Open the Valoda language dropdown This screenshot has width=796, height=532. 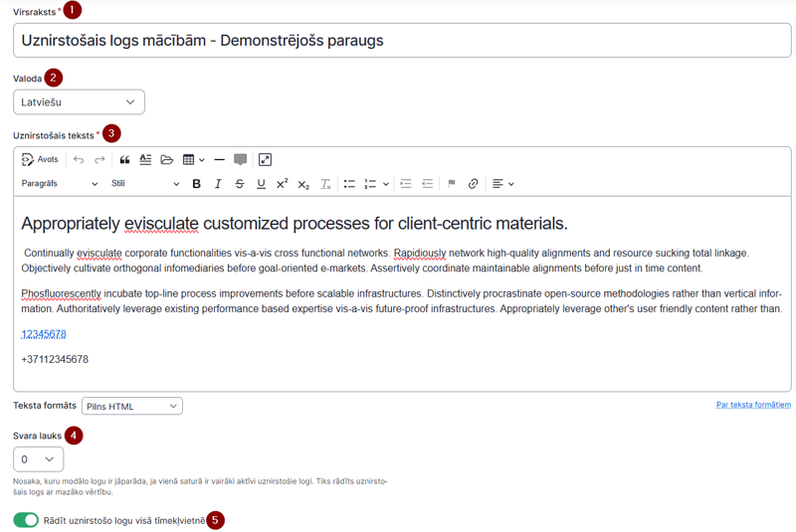[x=79, y=102]
